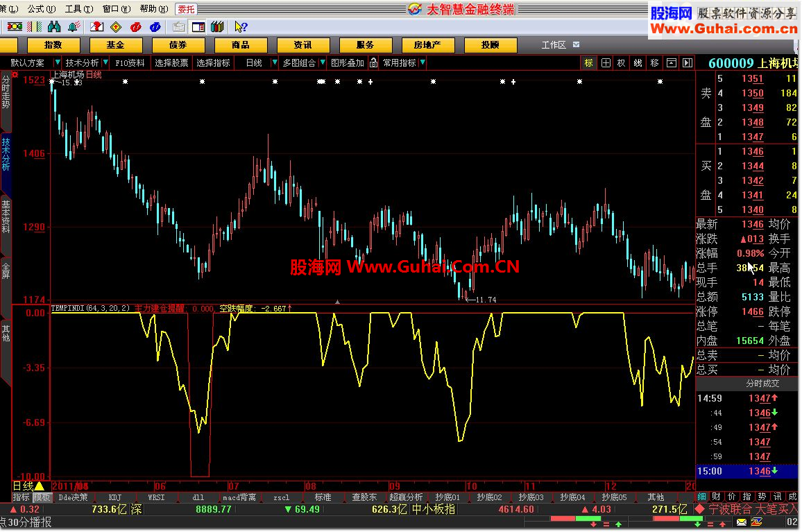Open the 商品 category
The image size is (802, 532).
pyautogui.click(x=241, y=45)
